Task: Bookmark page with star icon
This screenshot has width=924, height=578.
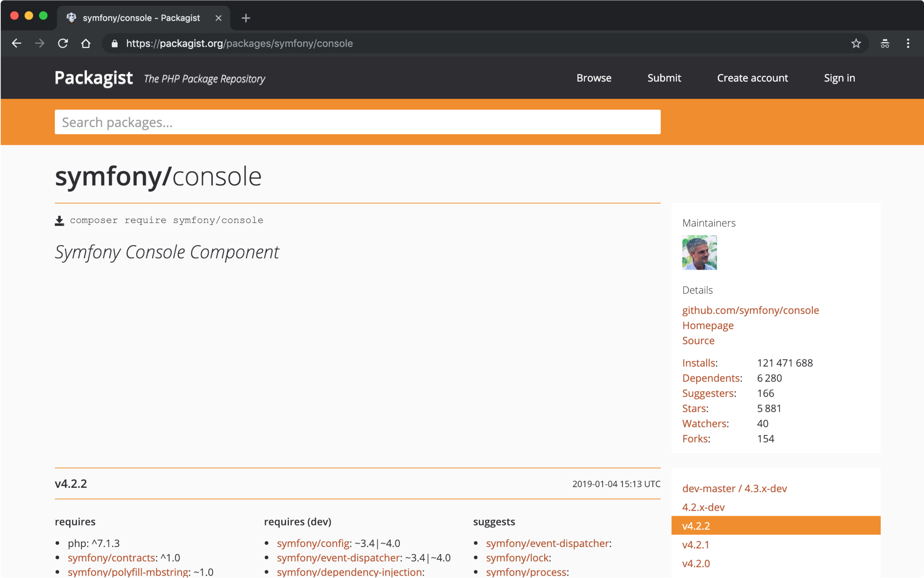Action: pyautogui.click(x=856, y=43)
